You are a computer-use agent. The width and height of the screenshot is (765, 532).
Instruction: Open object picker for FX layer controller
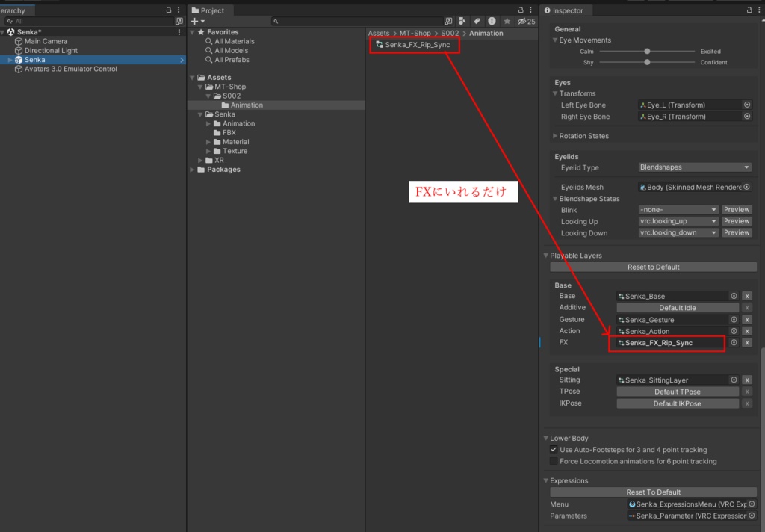coord(734,343)
